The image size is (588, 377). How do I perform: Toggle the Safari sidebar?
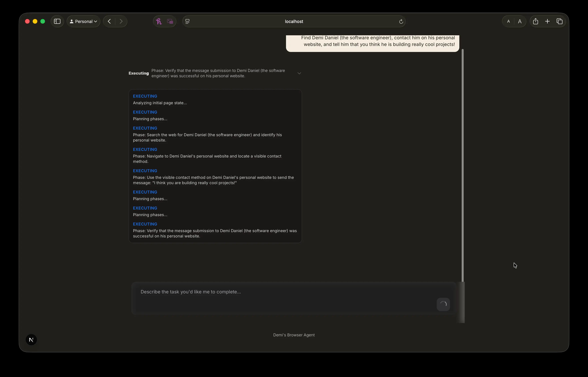[x=57, y=21]
